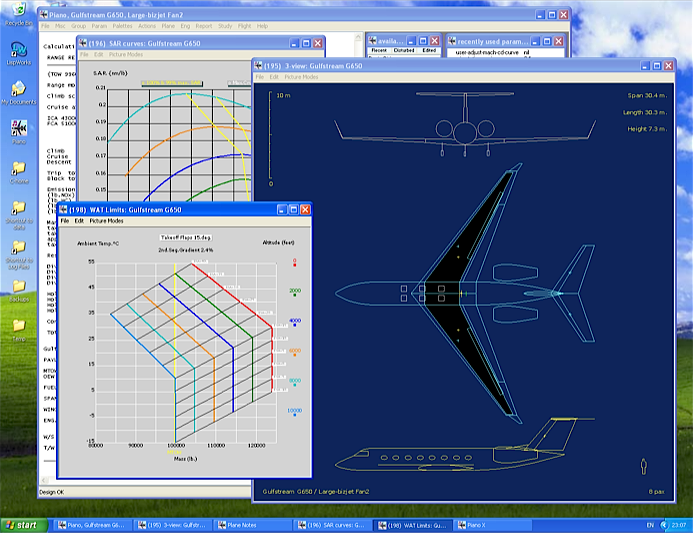
Task: Switch to (195) 3-view taskbar item
Action: (x=172, y=525)
